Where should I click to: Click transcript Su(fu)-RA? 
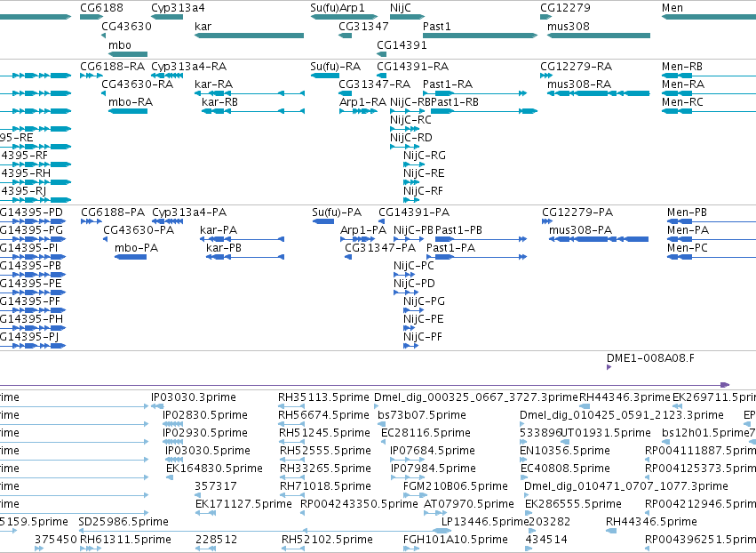point(336,66)
